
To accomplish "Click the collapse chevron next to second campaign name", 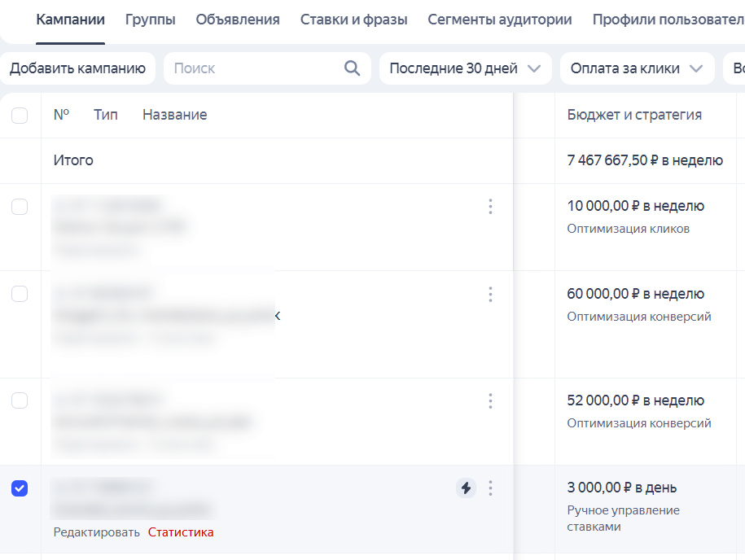I will pyautogui.click(x=277, y=317).
